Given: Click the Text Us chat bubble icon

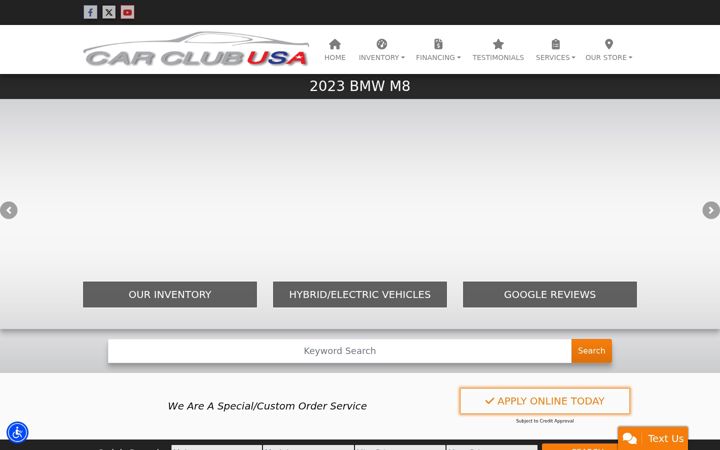Looking at the screenshot, I should point(630,439).
